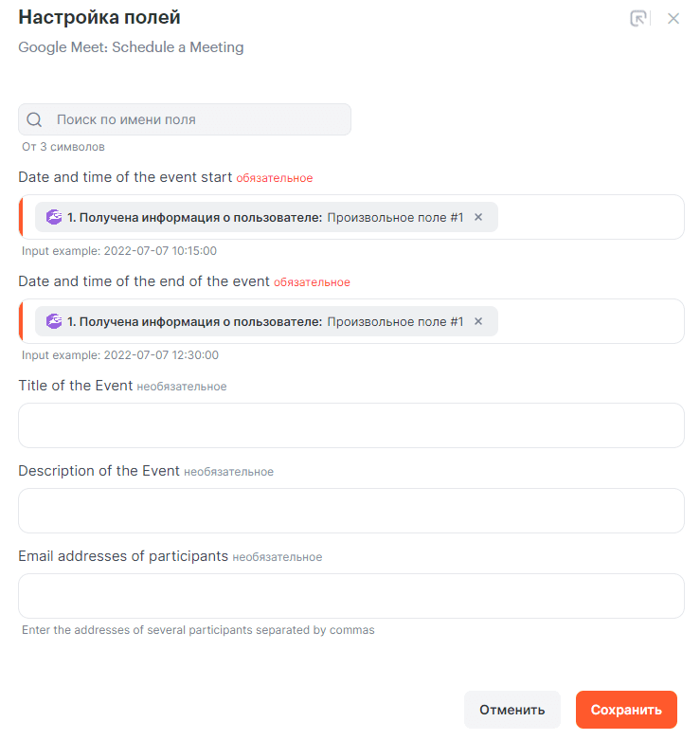
Task: Close the Настройка полей dialog
Action: click(x=673, y=18)
